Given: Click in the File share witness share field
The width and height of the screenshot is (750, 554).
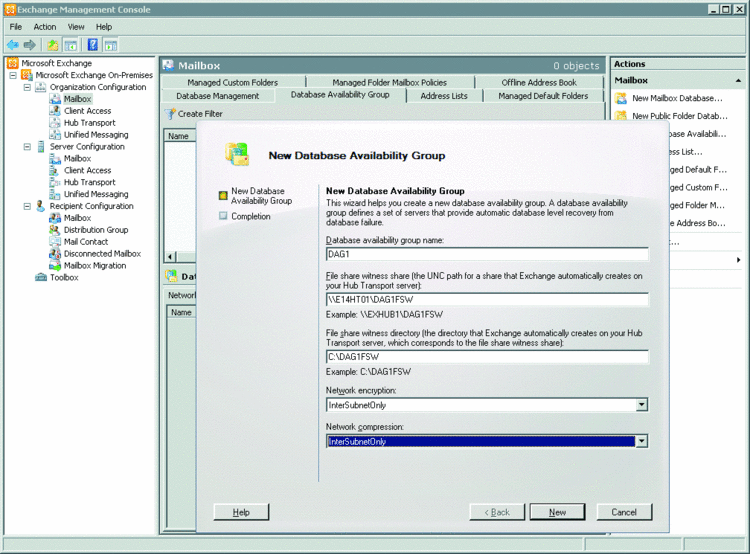Looking at the screenshot, I should click(x=487, y=299).
